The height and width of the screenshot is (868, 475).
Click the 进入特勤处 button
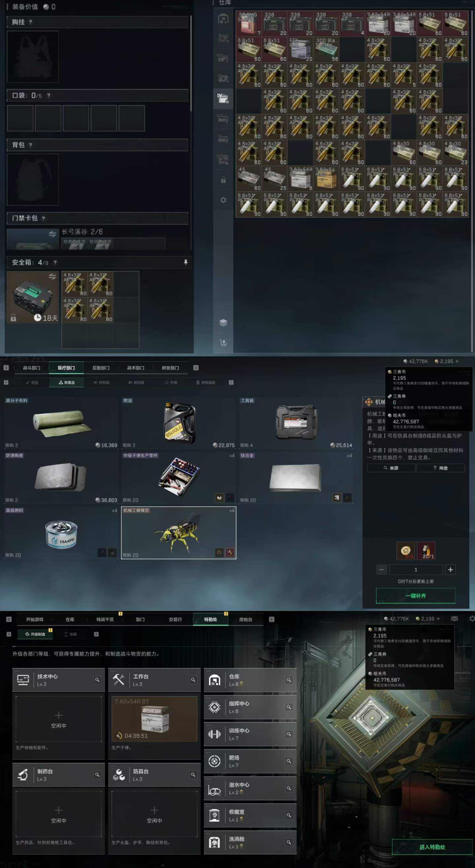(x=432, y=847)
